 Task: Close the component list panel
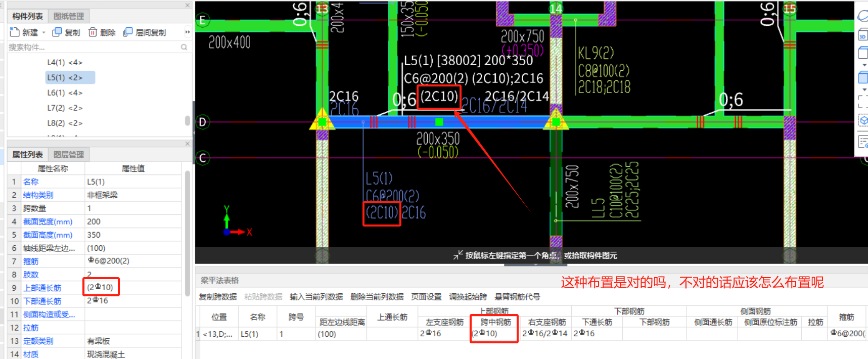point(188,5)
